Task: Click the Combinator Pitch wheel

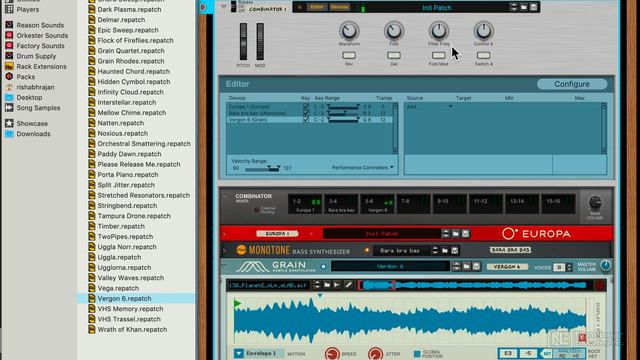Action: point(243,42)
